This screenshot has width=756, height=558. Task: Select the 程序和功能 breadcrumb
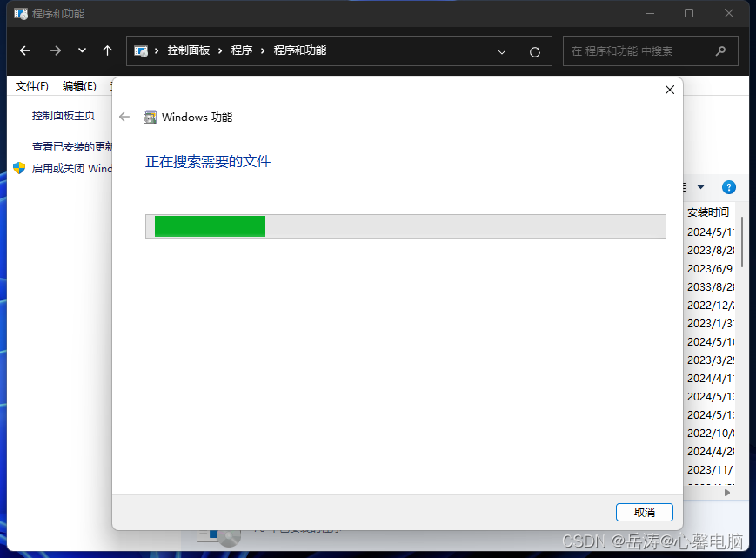click(x=300, y=50)
